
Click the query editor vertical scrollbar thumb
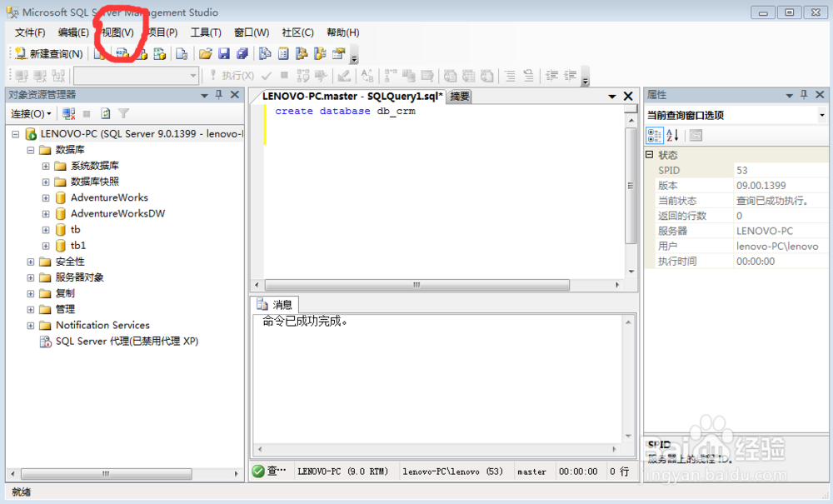click(631, 185)
